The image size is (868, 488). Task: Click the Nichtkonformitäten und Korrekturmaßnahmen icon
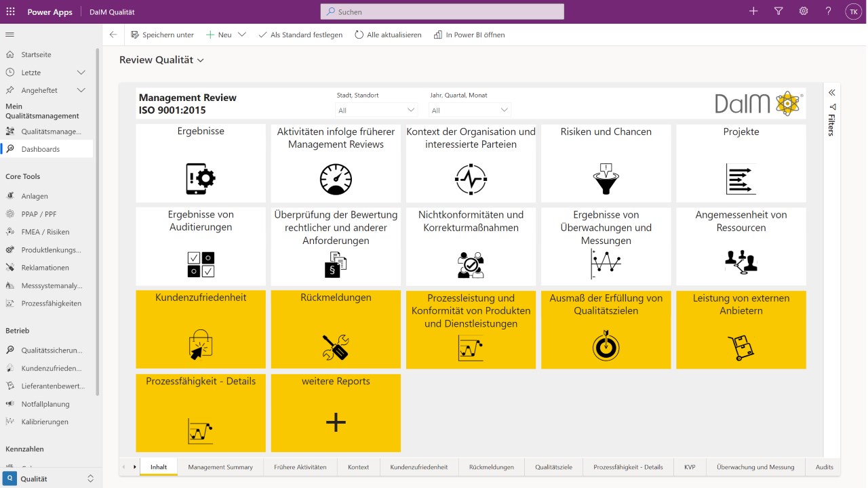(x=471, y=265)
